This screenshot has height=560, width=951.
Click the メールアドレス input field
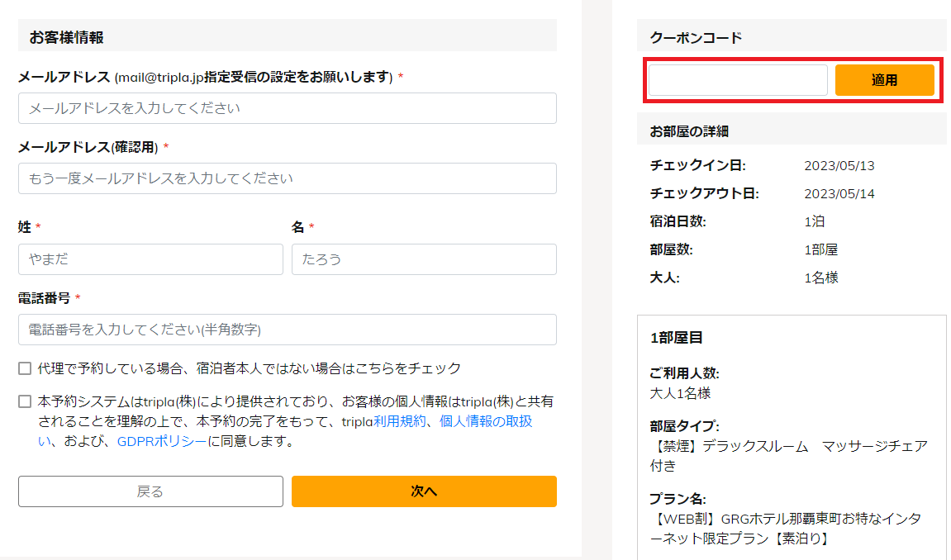tap(288, 108)
